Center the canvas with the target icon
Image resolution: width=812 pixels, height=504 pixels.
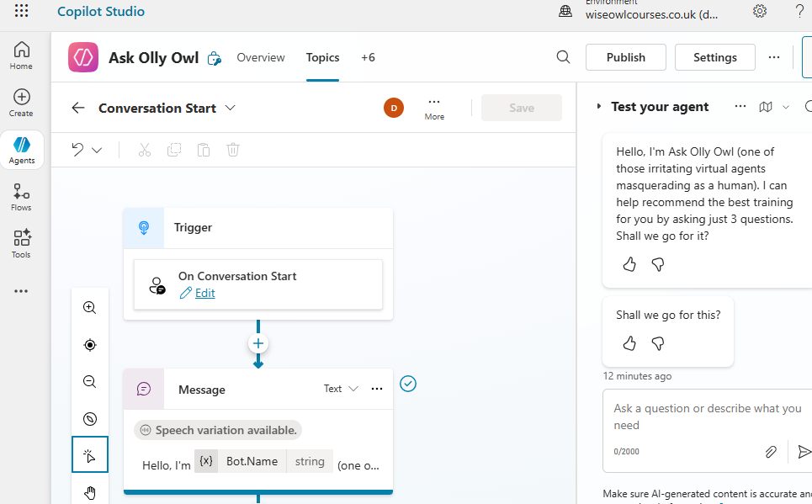point(89,345)
